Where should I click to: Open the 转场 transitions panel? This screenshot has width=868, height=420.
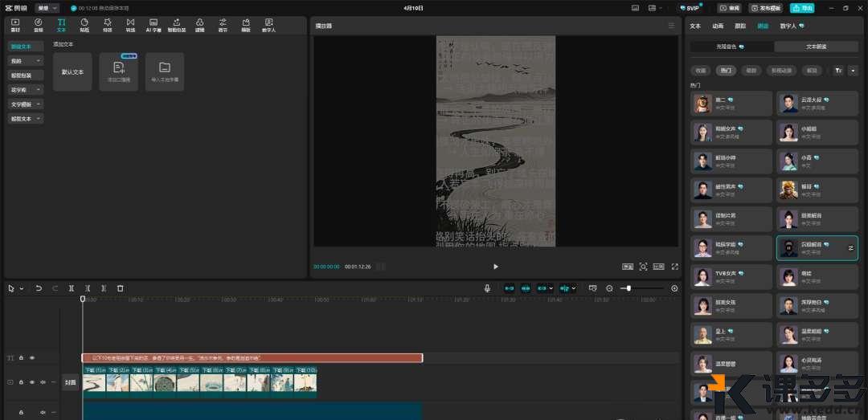[131, 25]
